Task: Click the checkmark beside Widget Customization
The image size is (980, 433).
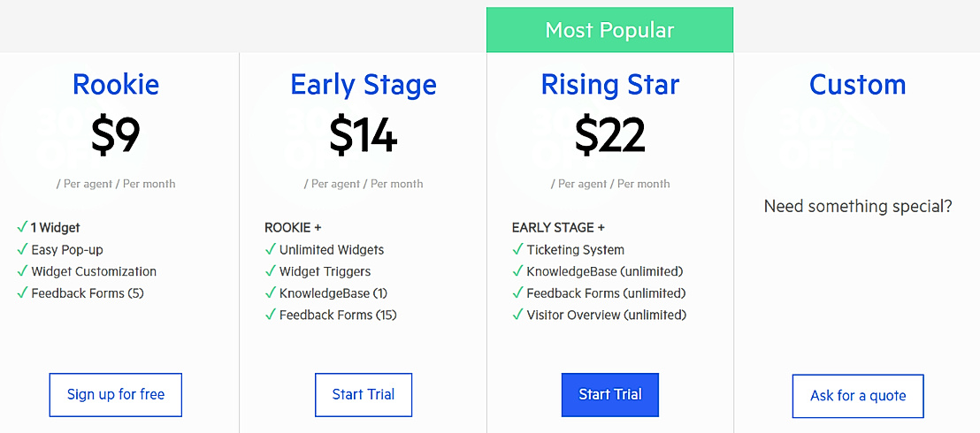Action: pyautogui.click(x=22, y=271)
